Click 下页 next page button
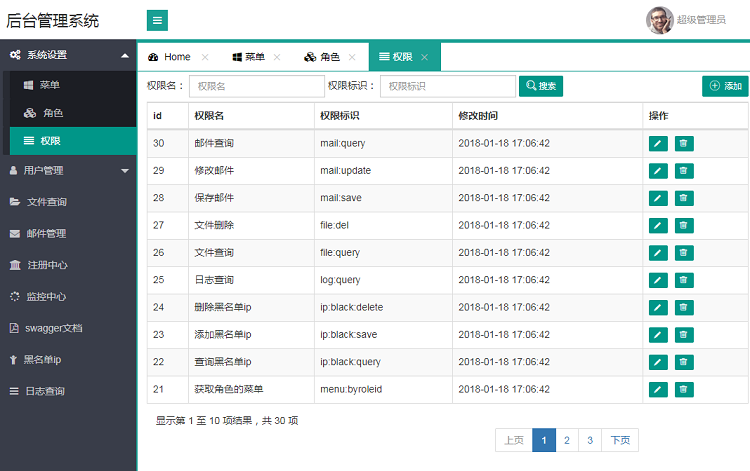 [x=620, y=440]
